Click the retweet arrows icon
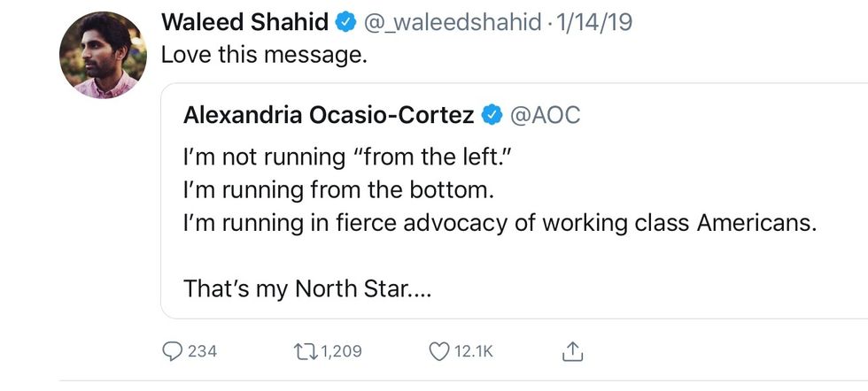The image size is (868, 391). 304,351
